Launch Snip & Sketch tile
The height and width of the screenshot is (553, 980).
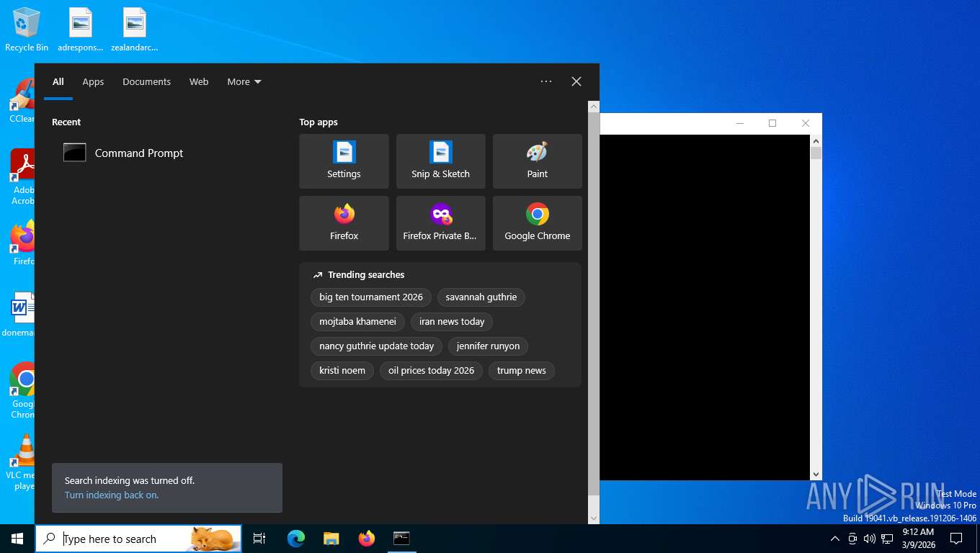point(441,161)
